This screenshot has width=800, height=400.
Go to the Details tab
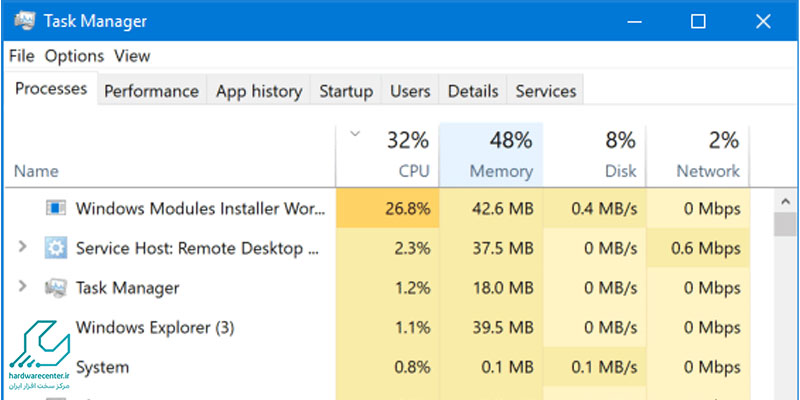click(x=473, y=91)
